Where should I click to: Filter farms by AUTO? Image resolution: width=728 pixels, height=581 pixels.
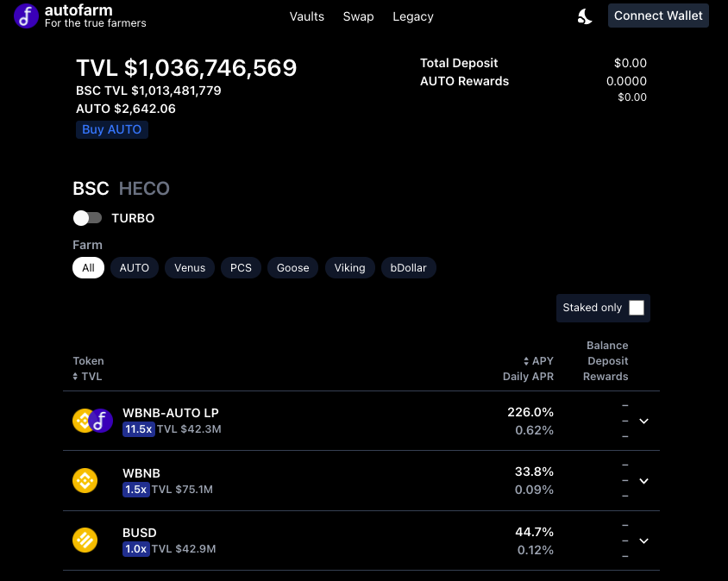(135, 268)
